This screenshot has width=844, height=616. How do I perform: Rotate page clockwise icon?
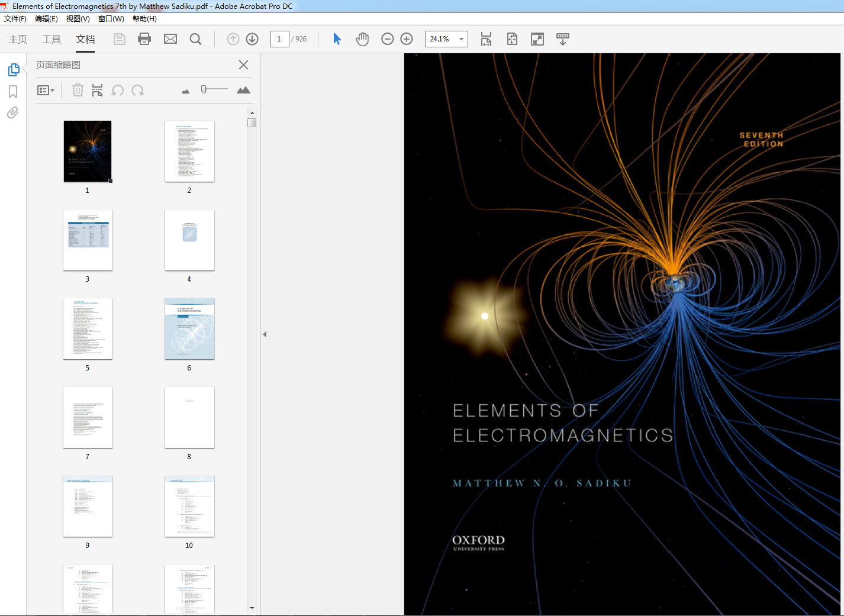click(138, 90)
